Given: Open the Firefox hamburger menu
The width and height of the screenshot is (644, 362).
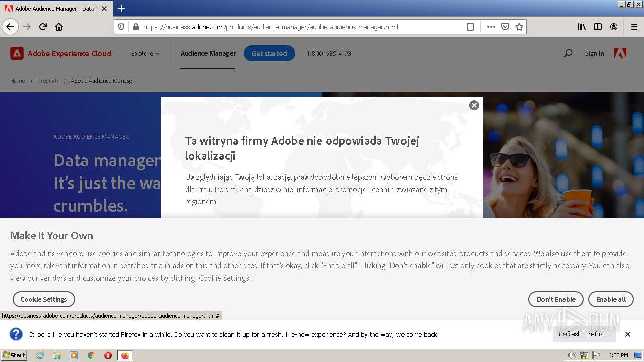Looking at the screenshot, I should click(x=634, y=27).
